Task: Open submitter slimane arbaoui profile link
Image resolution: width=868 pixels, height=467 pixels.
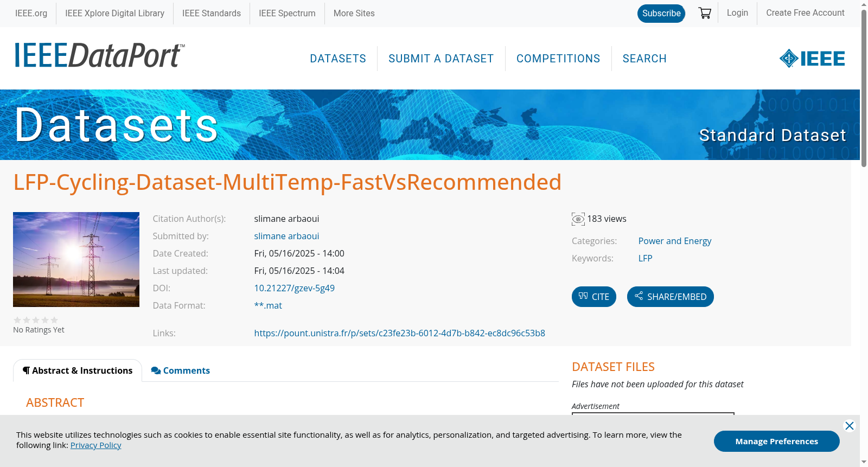Action: point(286,236)
